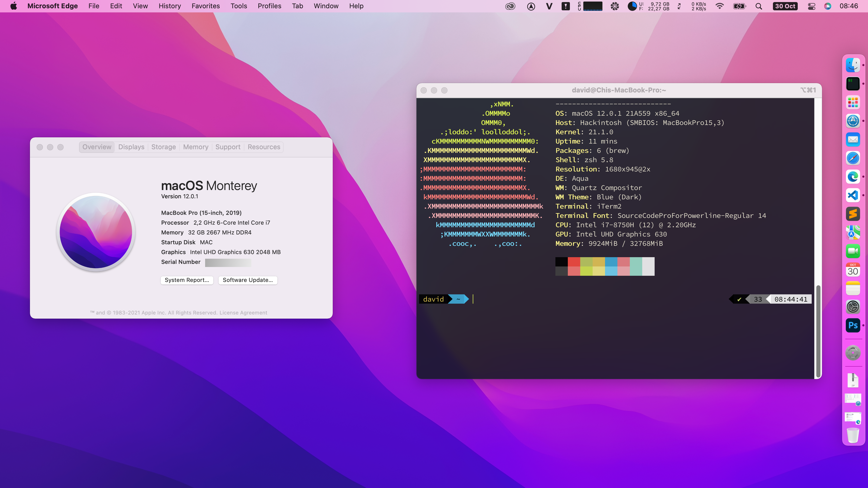Open the Profiles menu

269,6
